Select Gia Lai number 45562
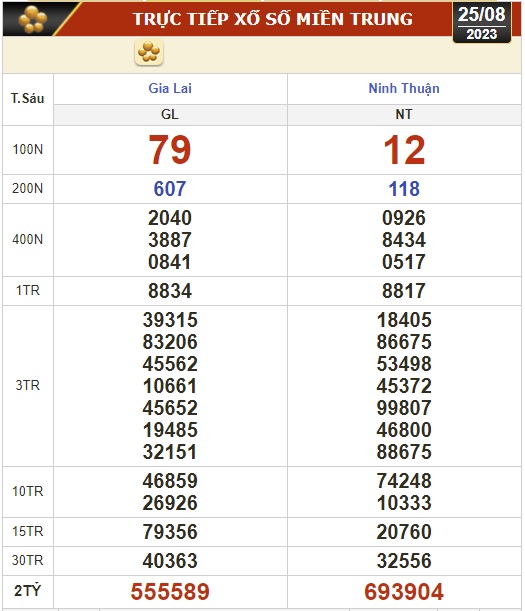 click(170, 364)
